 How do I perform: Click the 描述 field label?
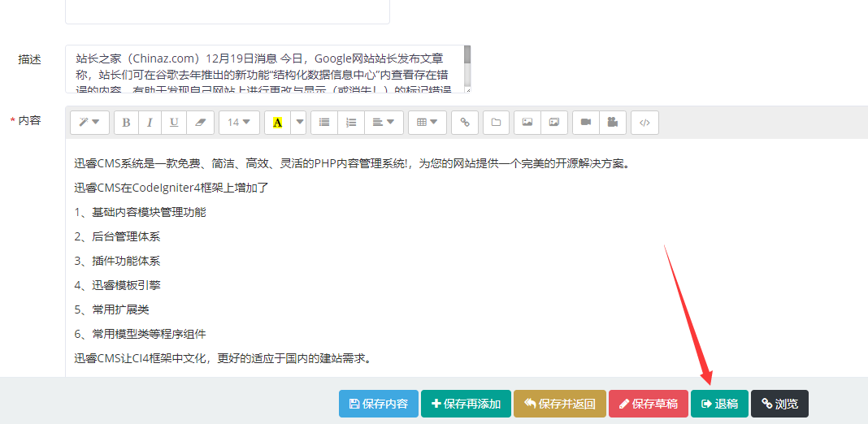29,60
